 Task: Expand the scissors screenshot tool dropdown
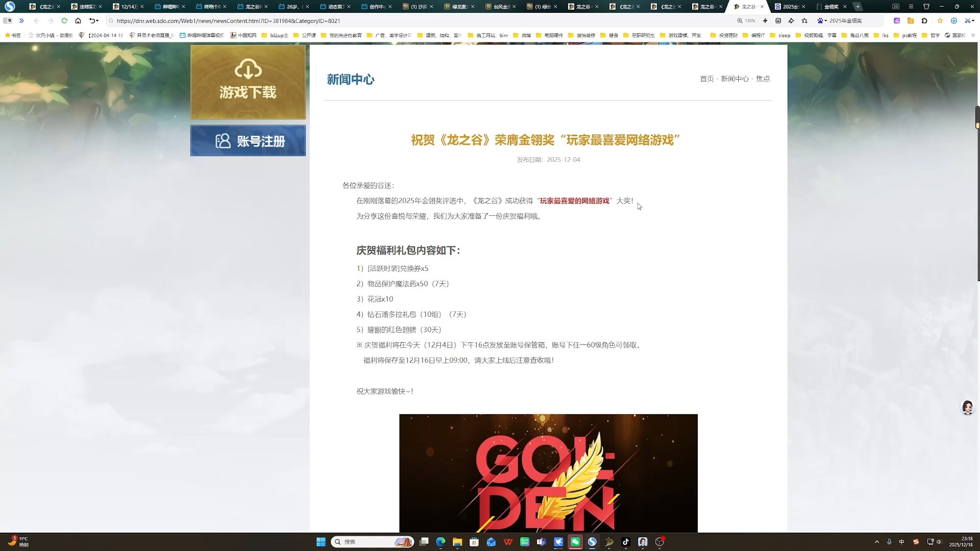[973, 21]
